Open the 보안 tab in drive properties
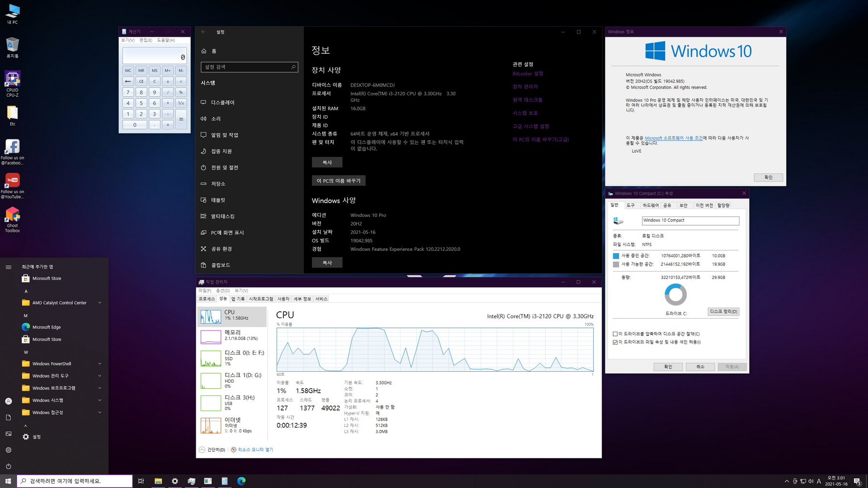 pyautogui.click(x=683, y=205)
